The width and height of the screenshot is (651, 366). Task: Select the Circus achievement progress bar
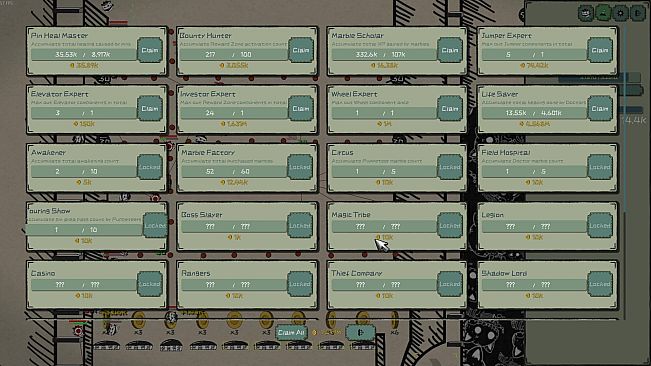tap(384, 171)
